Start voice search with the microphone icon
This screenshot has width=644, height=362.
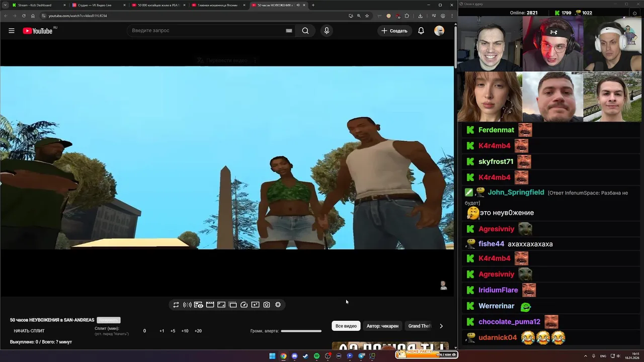[327, 31]
